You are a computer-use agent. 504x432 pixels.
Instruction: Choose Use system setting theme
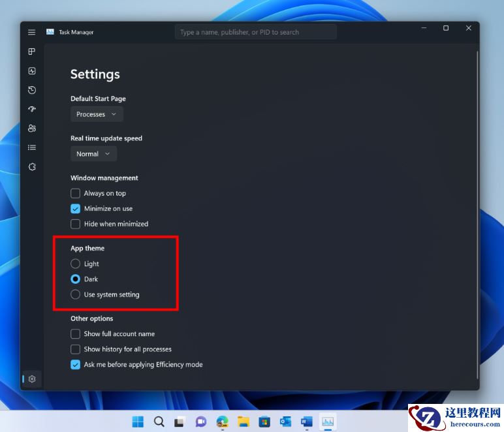pyautogui.click(x=75, y=294)
